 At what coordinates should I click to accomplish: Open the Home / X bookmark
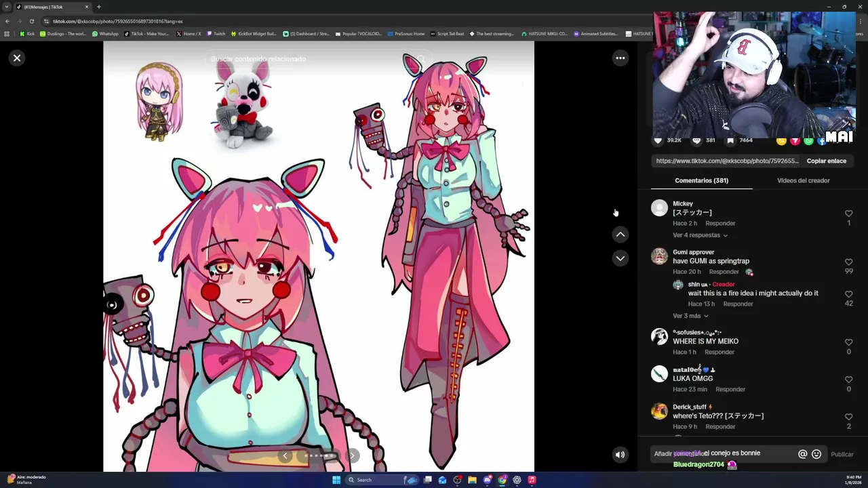[x=189, y=34]
